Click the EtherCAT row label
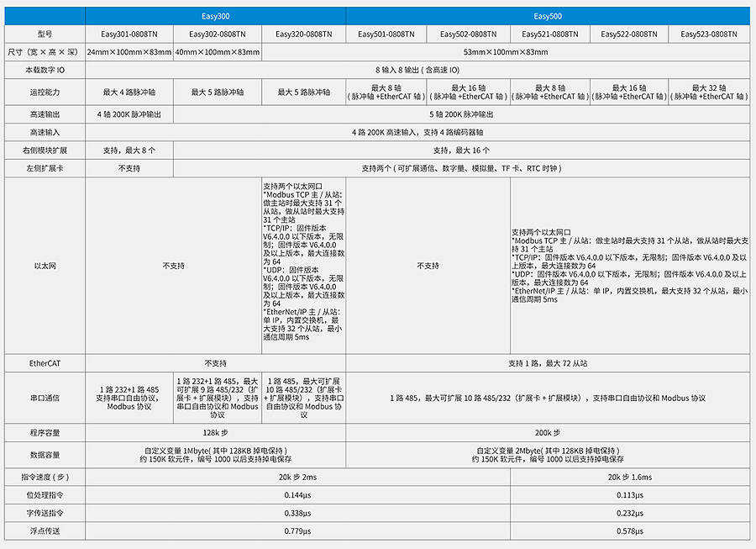 (45, 363)
